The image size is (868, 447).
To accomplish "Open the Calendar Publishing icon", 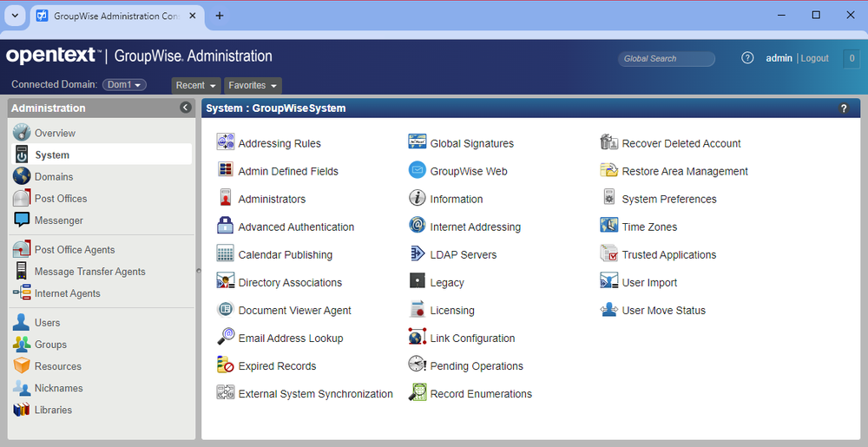I will 226,253.
